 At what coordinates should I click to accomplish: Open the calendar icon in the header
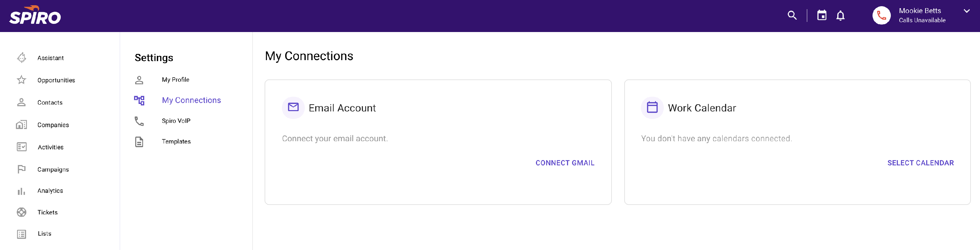(822, 15)
